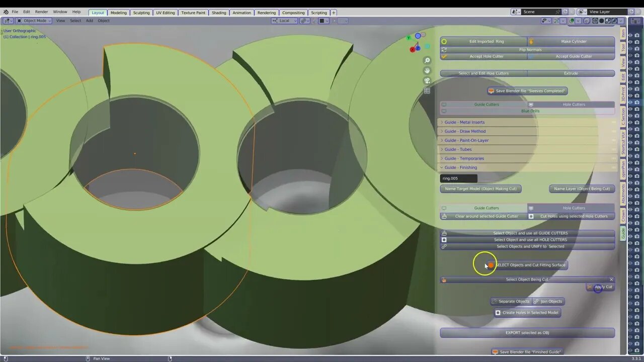Screen dimensions: 644x362
Task: Open the Blender logo app menu
Action: point(6,12)
